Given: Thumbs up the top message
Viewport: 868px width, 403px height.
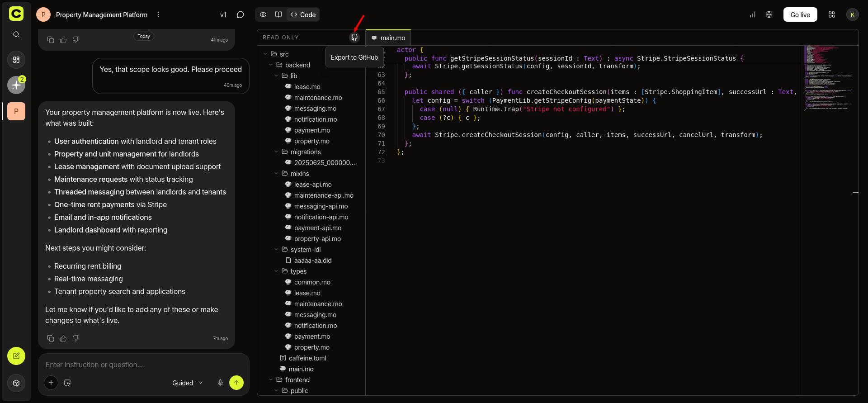Looking at the screenshot, I should 63,40.
